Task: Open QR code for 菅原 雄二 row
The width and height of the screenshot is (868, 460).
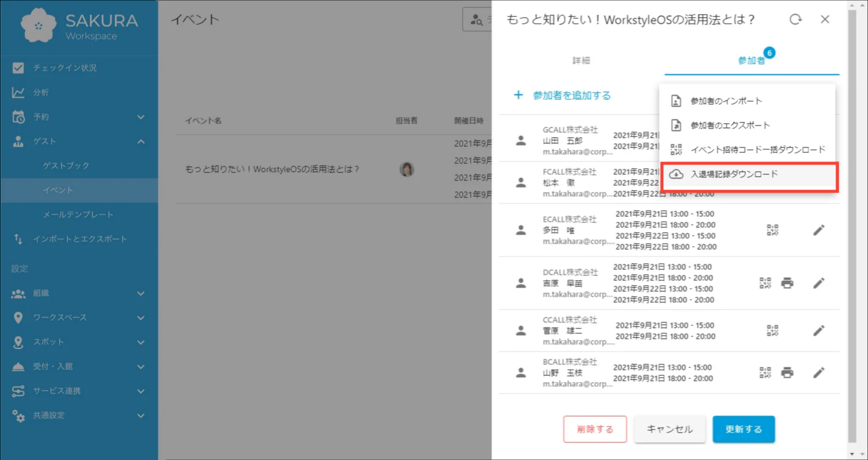Action: (772, 330)
